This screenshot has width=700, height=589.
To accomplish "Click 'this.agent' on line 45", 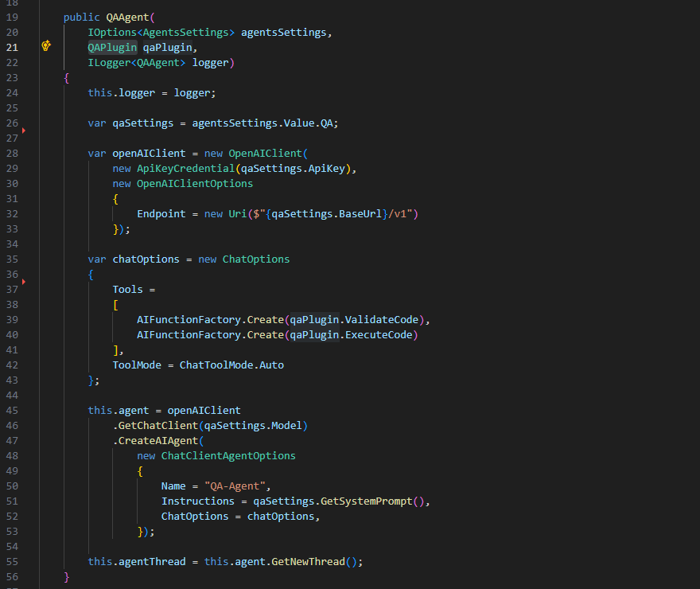I will (119, 411).
